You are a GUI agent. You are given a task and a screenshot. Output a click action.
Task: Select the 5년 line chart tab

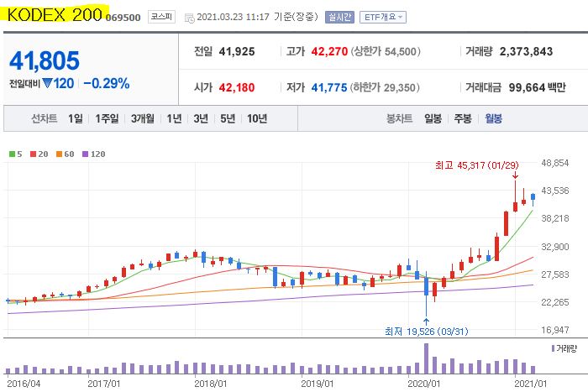[x=228, y=119]
